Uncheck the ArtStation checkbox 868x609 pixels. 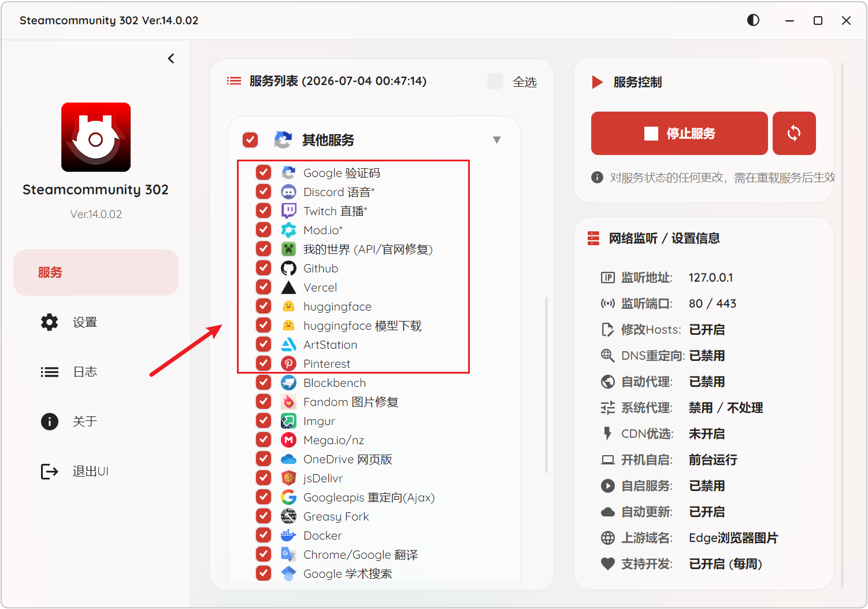[x=264, y=344]
